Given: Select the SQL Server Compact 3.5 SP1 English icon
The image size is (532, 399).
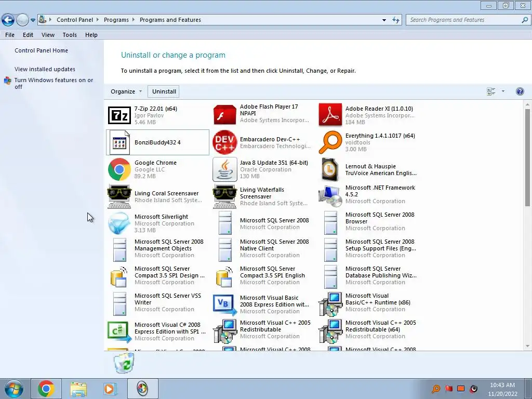Looking at the screenshot, I should point(224,277).
